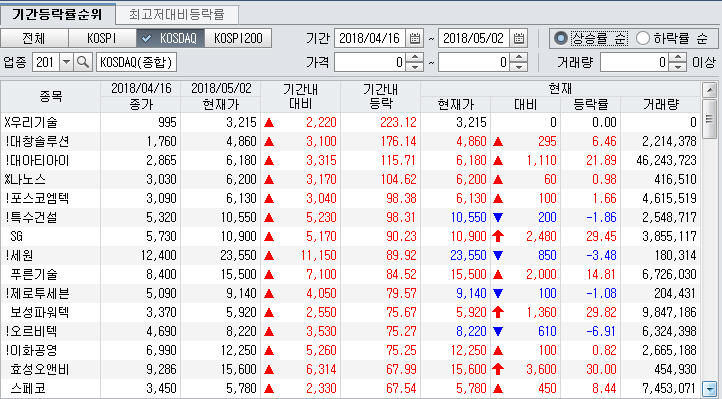Select the !특수건설 stock row
Viewport: 722px width, 399px height.
[x=350, y=217]
